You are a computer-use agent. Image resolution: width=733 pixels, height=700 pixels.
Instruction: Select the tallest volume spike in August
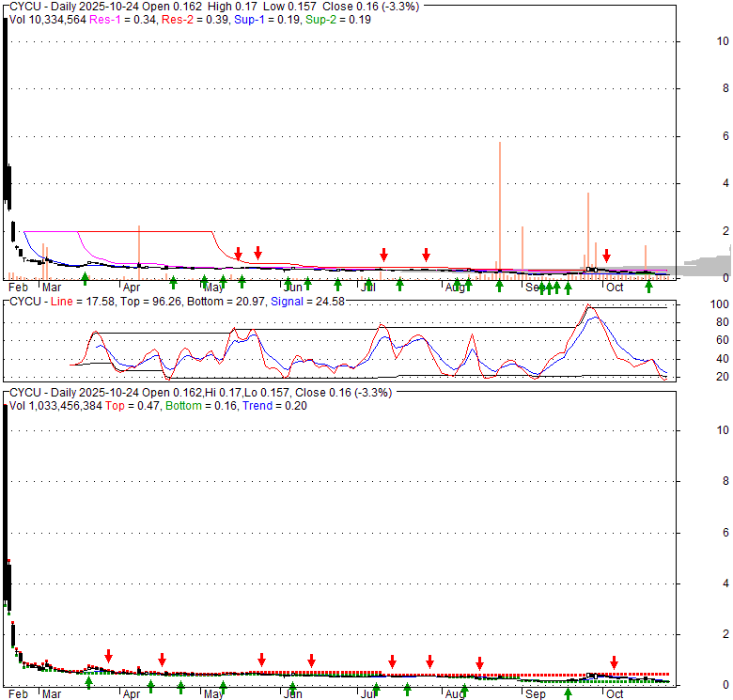tap(500, 210)
